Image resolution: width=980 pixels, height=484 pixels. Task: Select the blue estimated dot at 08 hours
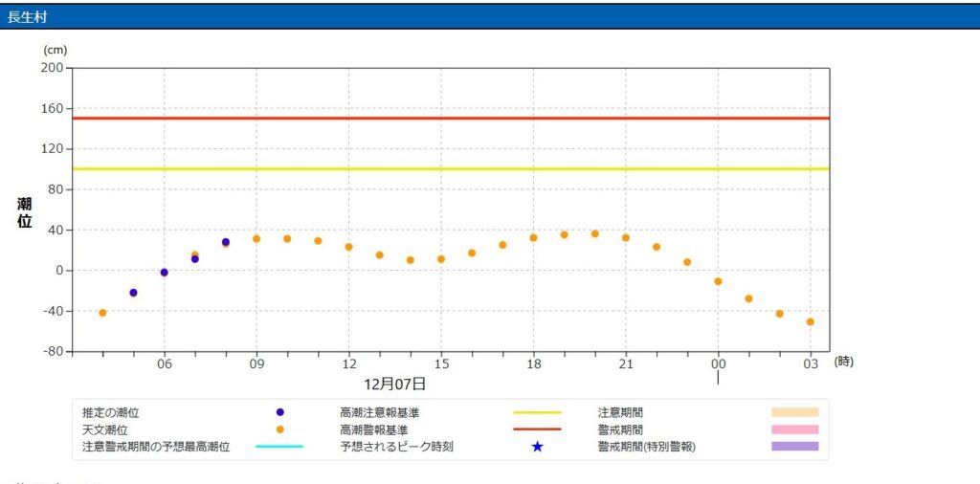click(x=226, y=242)
